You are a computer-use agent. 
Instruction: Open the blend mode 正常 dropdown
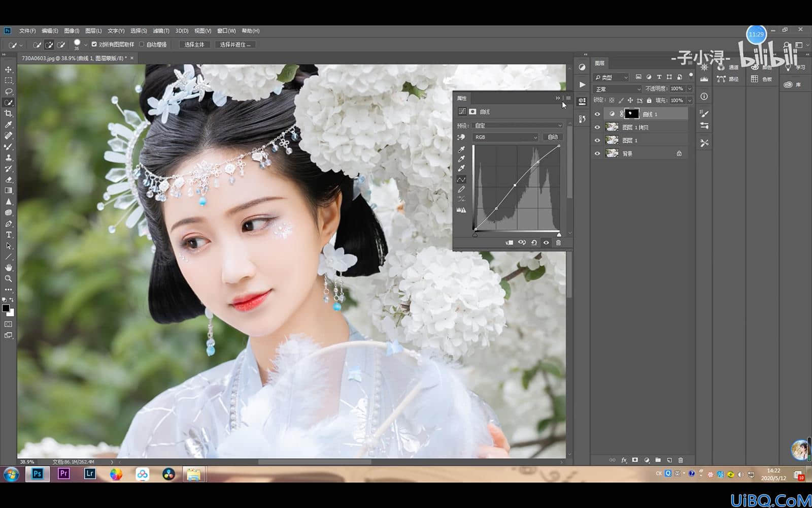pyautogui.click(x=618, y=89)
